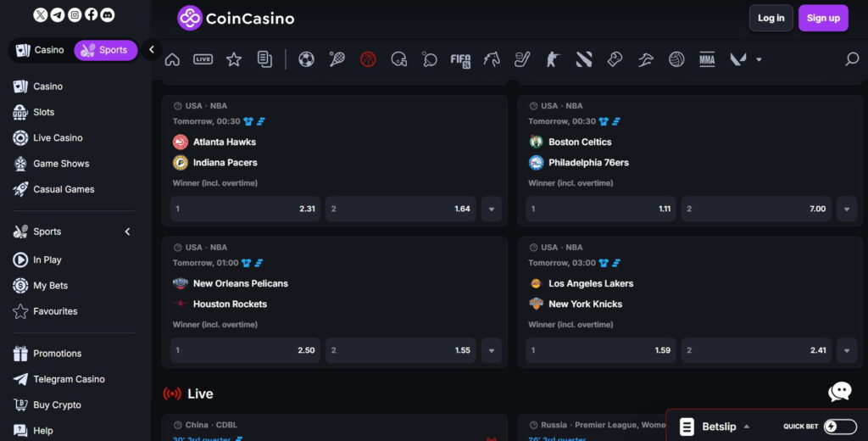The height and width of the screenshot is (441, 868).
Task: Select the Volleyball sport icon
Action: [x=676, y=59]
